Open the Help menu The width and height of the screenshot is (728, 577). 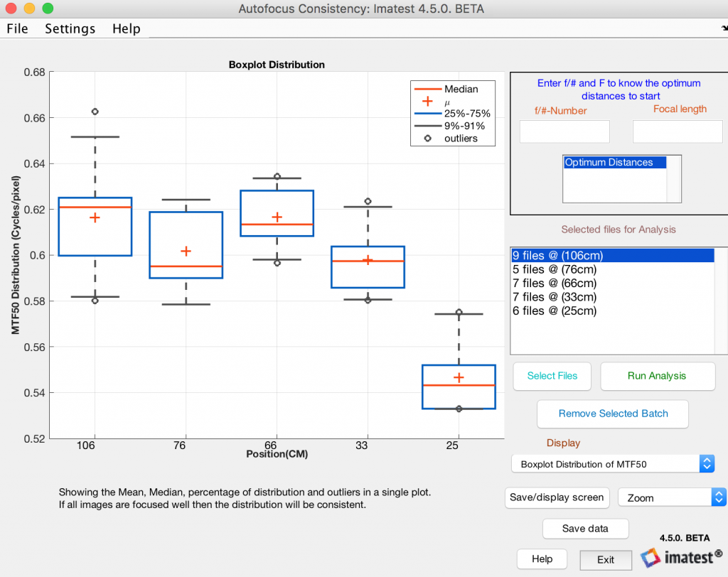pyautogui.click(x=127, y=29)
